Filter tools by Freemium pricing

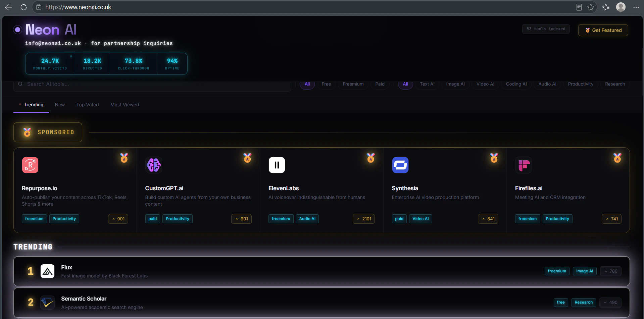(353, 84)
